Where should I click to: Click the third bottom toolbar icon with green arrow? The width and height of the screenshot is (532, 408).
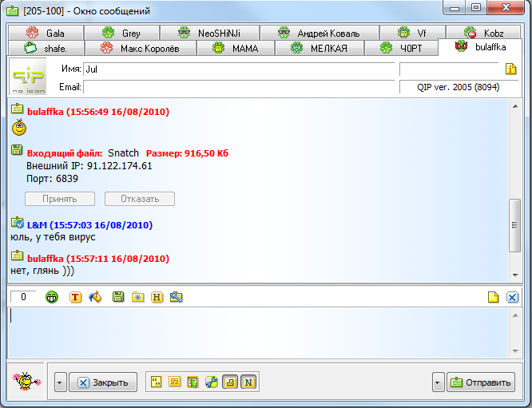pyautogui.click(x=193, y=382)
